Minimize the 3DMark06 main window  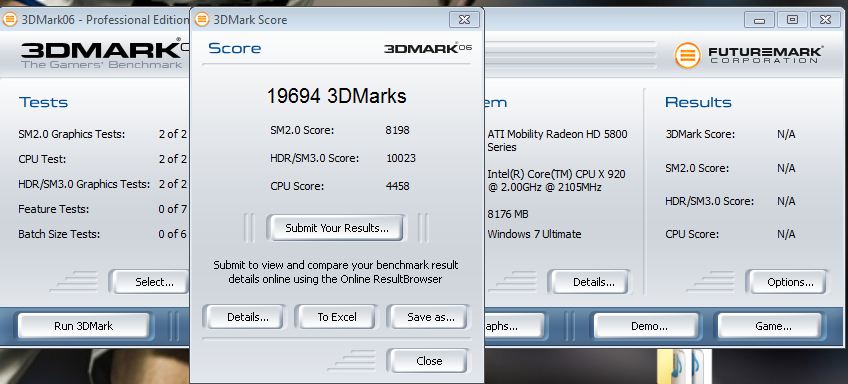[x=759, y=20]
